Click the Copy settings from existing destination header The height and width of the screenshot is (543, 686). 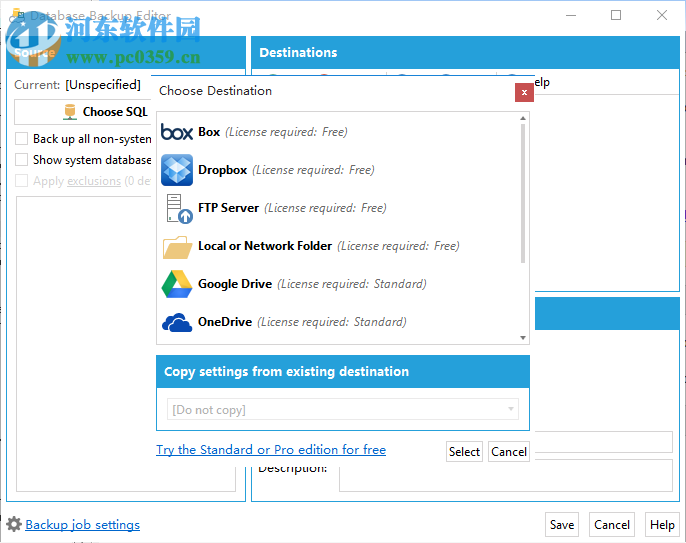coord(343,371)
